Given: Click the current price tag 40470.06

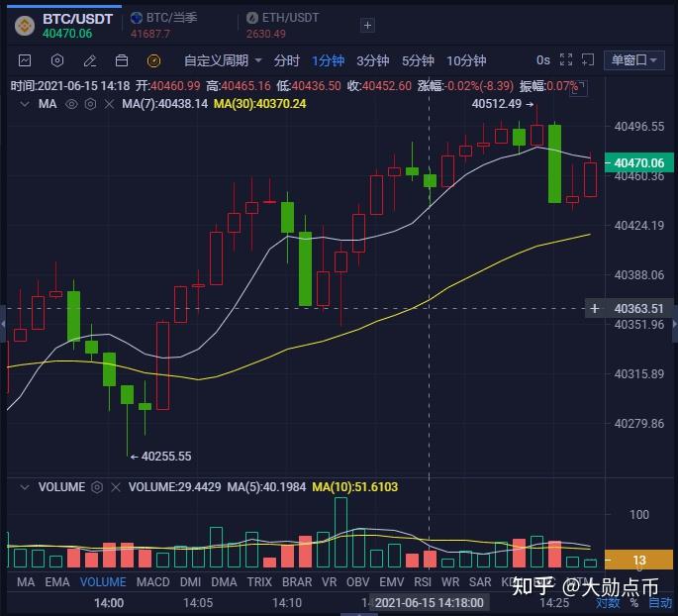Looking at the screenshot, I should point(639,162).
